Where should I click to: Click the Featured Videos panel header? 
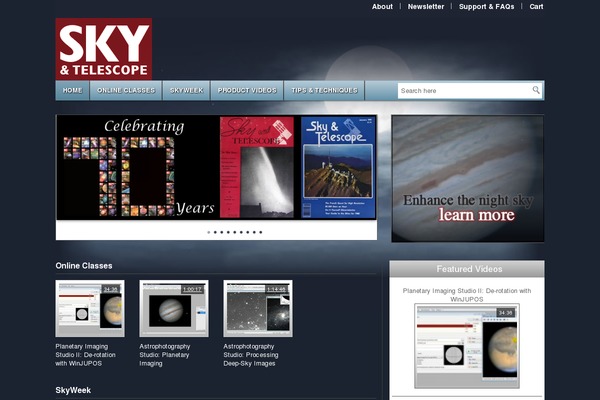[x=467, y=269]
